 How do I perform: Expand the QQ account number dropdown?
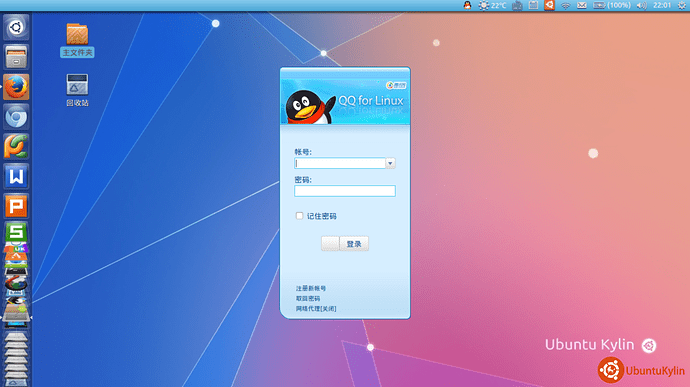(x=390, y=163)
